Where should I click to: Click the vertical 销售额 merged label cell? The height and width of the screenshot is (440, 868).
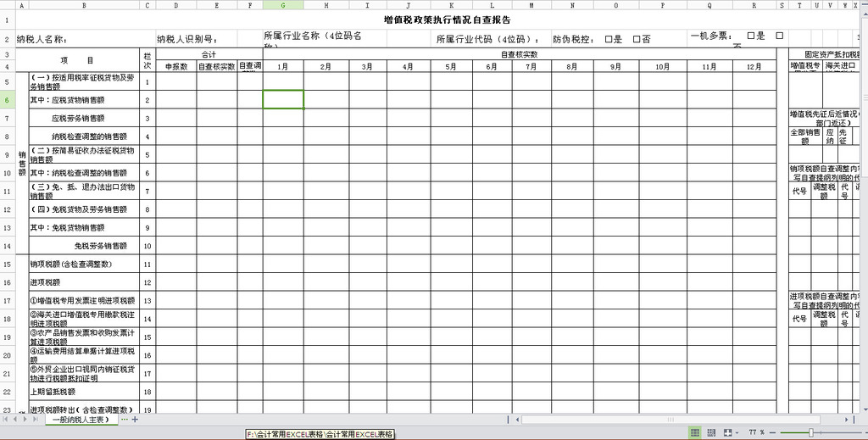click(x=21, y=164)
